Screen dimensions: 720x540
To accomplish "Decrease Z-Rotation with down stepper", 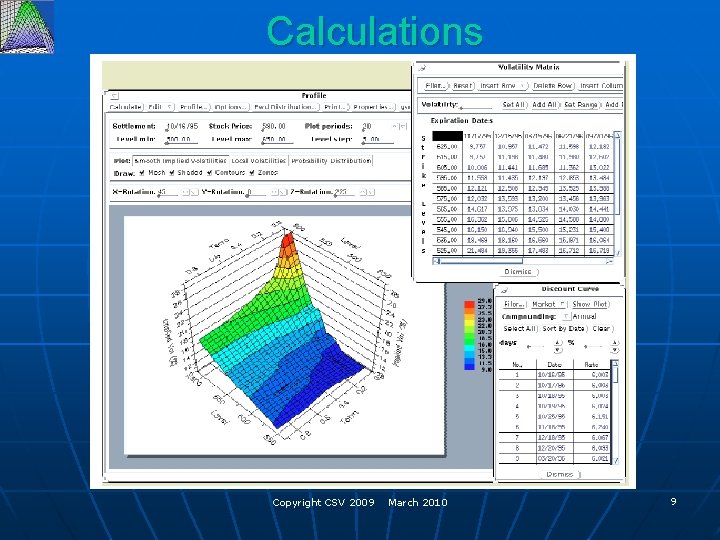I will tap(370, 192).
